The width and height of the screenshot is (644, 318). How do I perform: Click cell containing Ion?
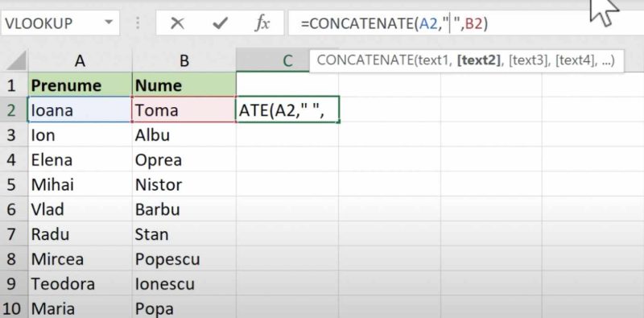pos(80,135)
